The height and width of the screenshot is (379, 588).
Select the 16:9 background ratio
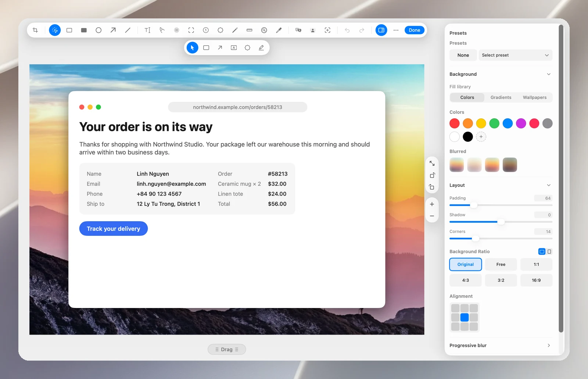tap(536, 280)
